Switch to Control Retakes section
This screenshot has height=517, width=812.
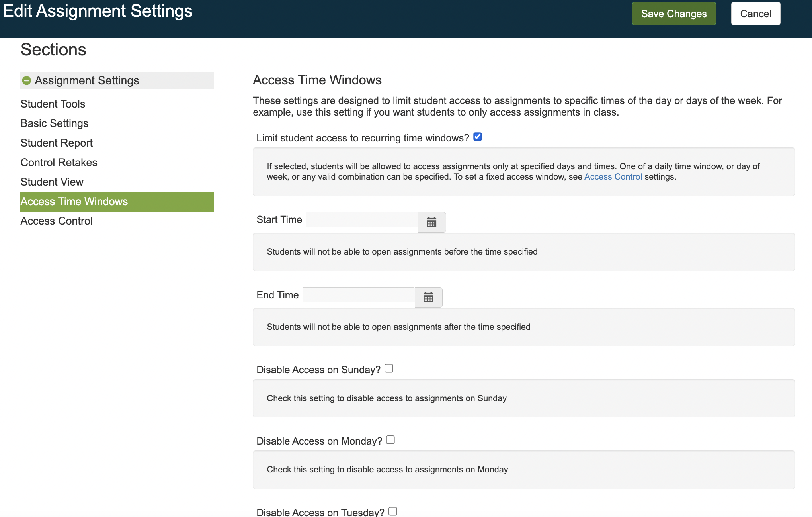59,163
